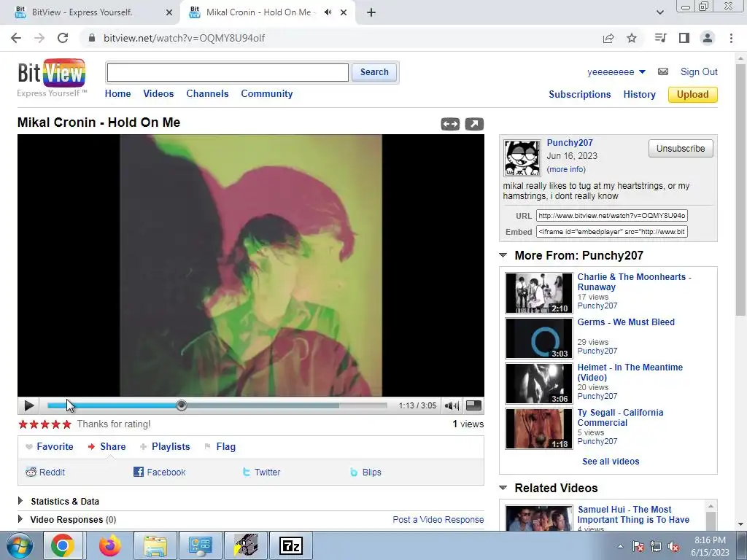
Task: Click Post a Video Response link
Action: click(x=438, y=519)
